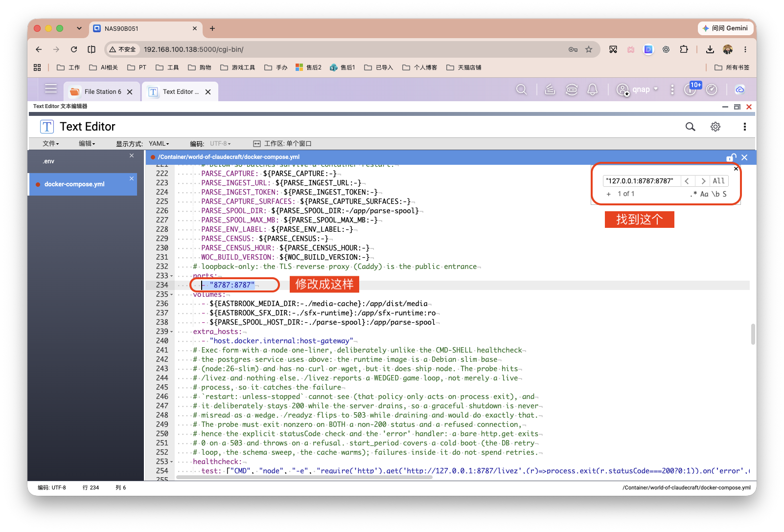Switch to the File Station 6 tab
The height and width of the screenshot is (532, 784).
point(102,91)
